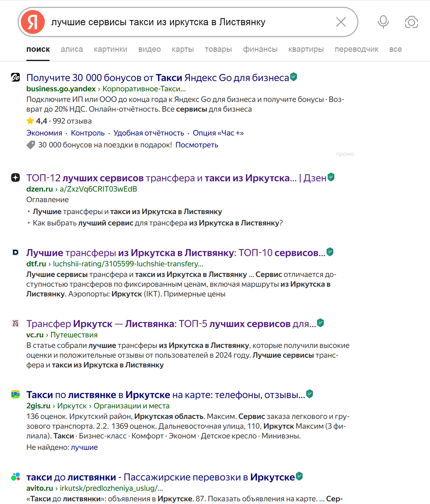Open the картинки tab
The width and height of the screenshot is (430, 504).
pyautogui.click(x=111, y=49)
